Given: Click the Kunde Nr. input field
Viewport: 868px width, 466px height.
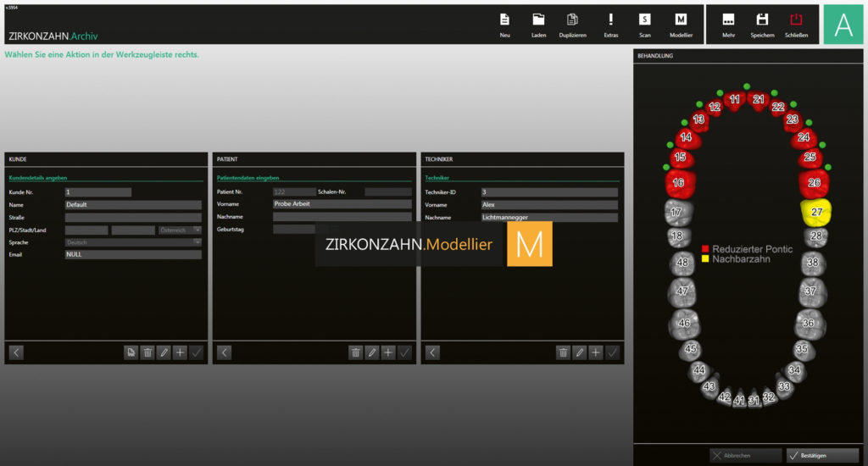Looking at the screenshot, I should (98, 192).
